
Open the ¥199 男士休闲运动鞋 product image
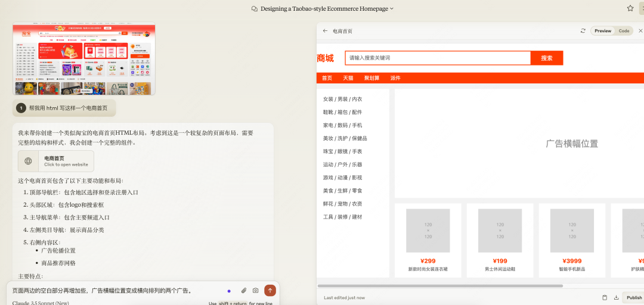pos(500,231)
